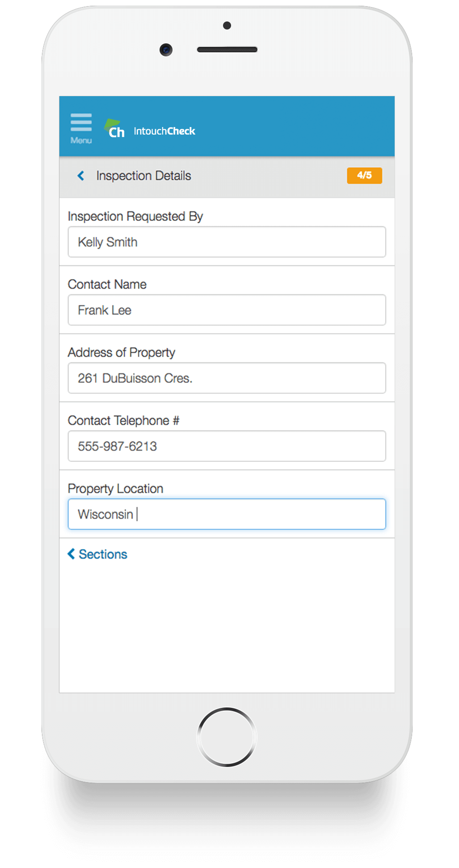Focus the Inspection Requested By field
The width and height of the screenshot is (459, 868).
[x=227, y=242]
